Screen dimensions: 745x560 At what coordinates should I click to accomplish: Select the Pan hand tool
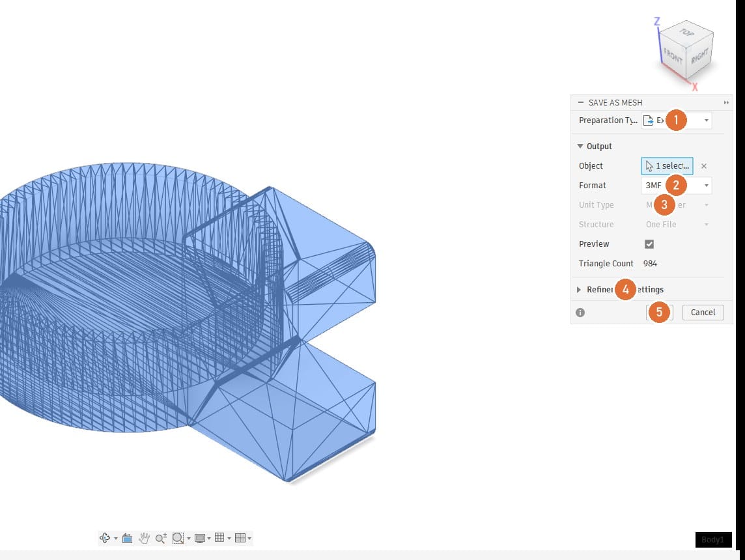point(144,538)
